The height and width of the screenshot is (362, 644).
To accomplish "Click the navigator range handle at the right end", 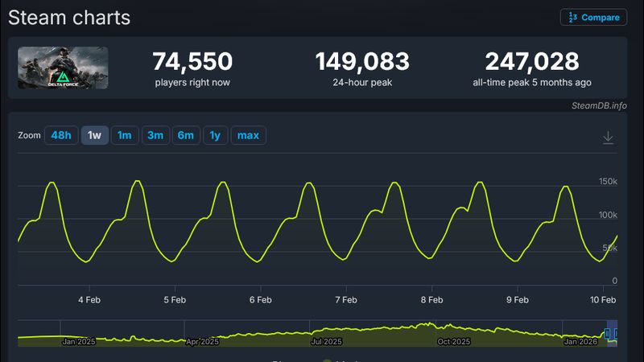I will click(x=617, y=334).
